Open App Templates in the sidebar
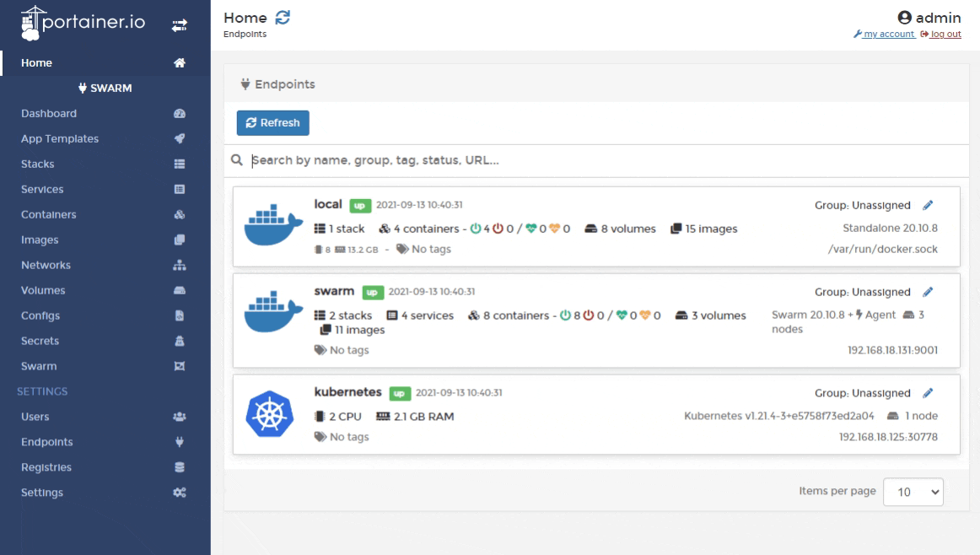This screenshot has height=555, width=980. point(60,139)
